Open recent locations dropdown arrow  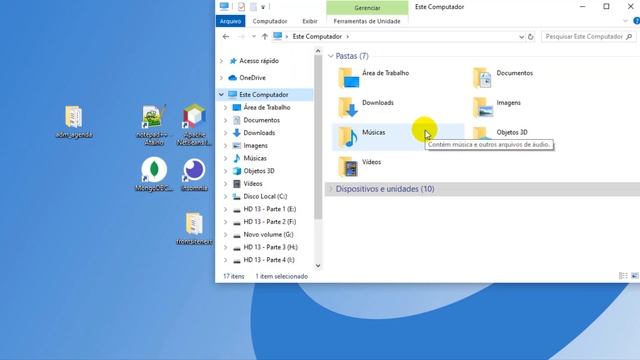253,37
